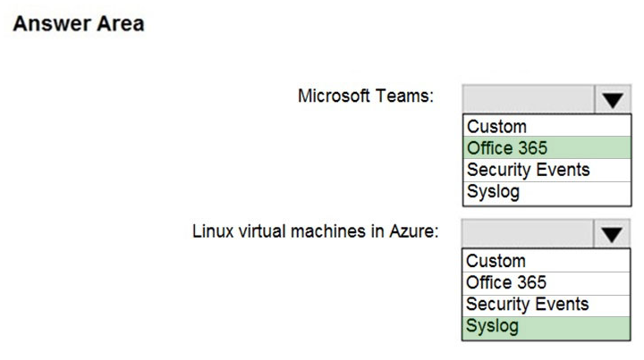Pick Security Events for Linux virtual machines
This screenshot has width=644, height=360.
coord(528,304)
